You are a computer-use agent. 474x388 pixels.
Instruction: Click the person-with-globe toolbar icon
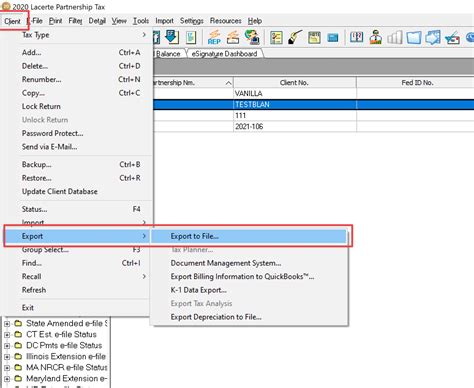coord(252,37)
